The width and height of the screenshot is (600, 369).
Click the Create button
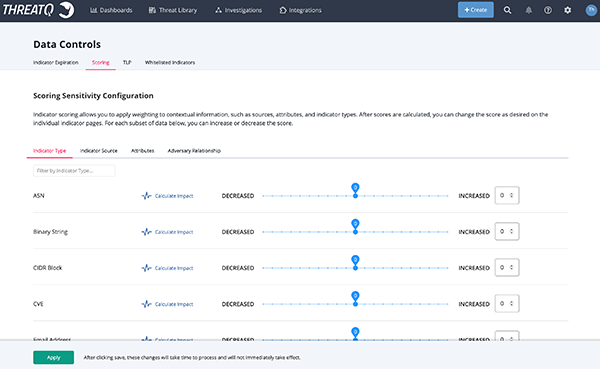pyautogui.click(x=476, y=10)
